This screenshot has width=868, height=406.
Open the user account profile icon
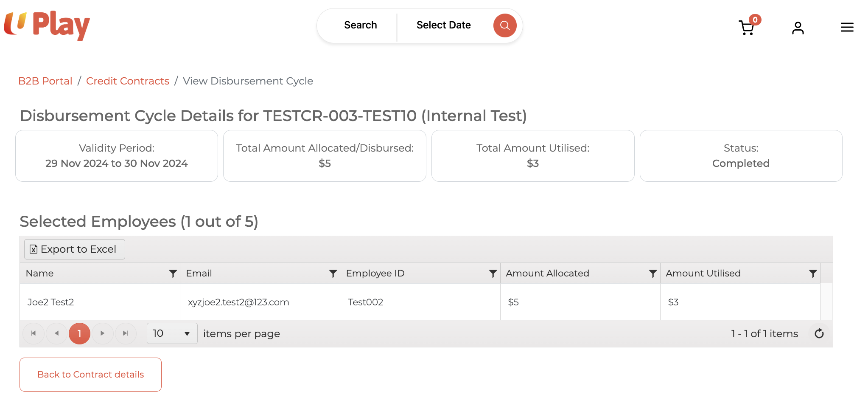798,28
